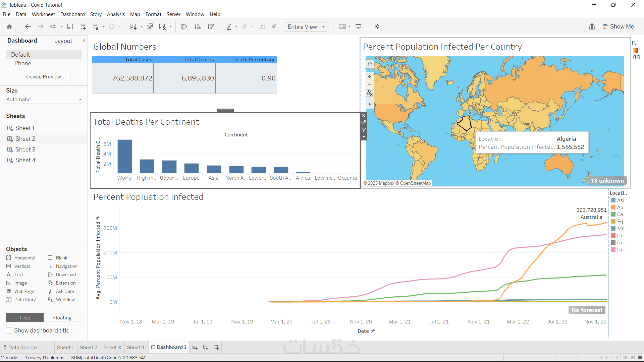Click the map search magnifier icon

click(x=370, y=64)
